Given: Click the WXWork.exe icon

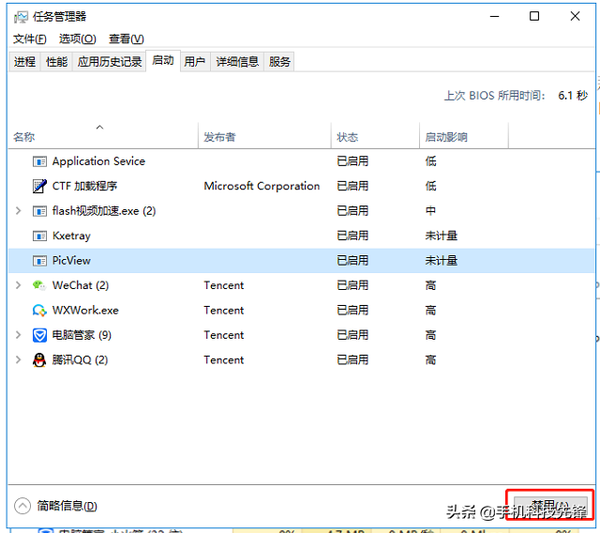Looking at the screenshot, I should (39, 310).
